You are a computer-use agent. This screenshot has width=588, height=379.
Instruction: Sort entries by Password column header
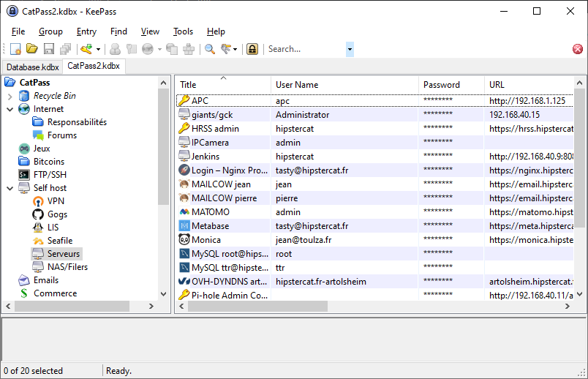click(x=451, y=85)
